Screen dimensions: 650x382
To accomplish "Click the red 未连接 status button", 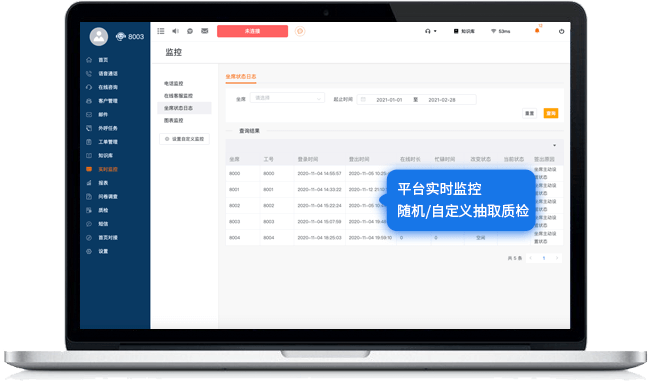I will point(252,31).
